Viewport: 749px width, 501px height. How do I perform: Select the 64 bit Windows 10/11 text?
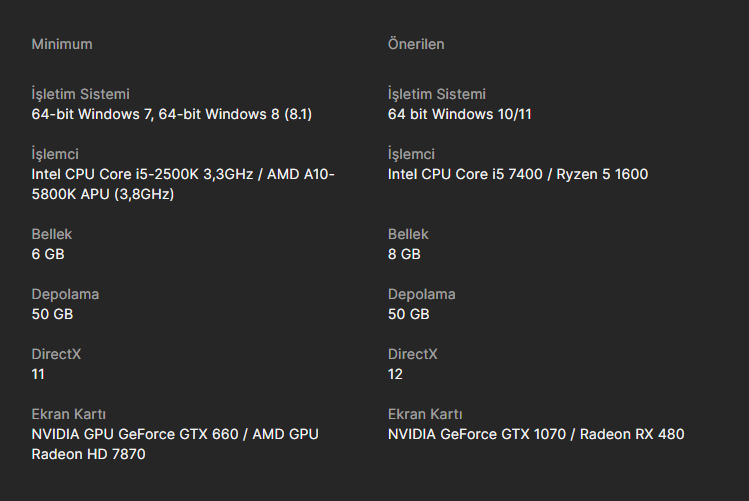tap(459, 114)
